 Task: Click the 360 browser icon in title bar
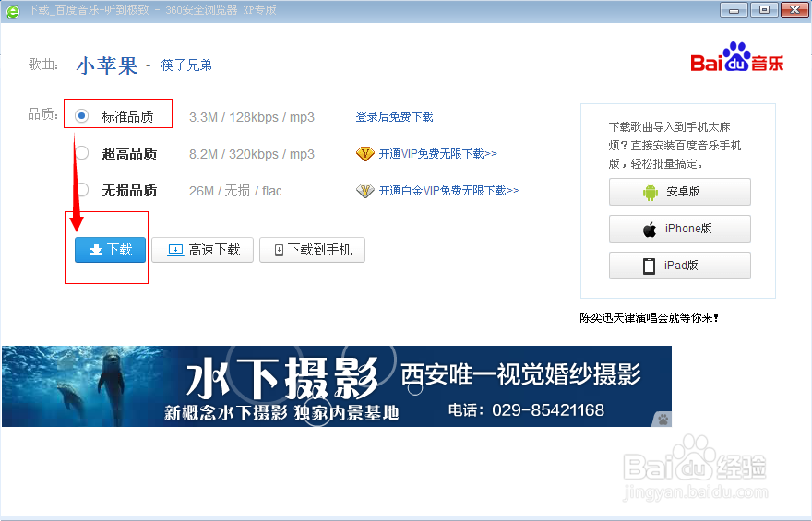[12, 11]
